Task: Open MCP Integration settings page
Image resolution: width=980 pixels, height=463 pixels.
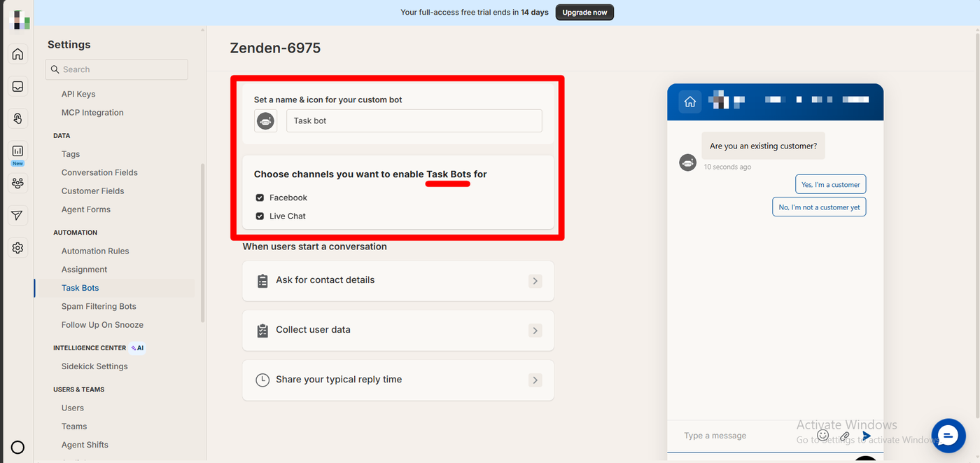Action: [x=92, y=112]
